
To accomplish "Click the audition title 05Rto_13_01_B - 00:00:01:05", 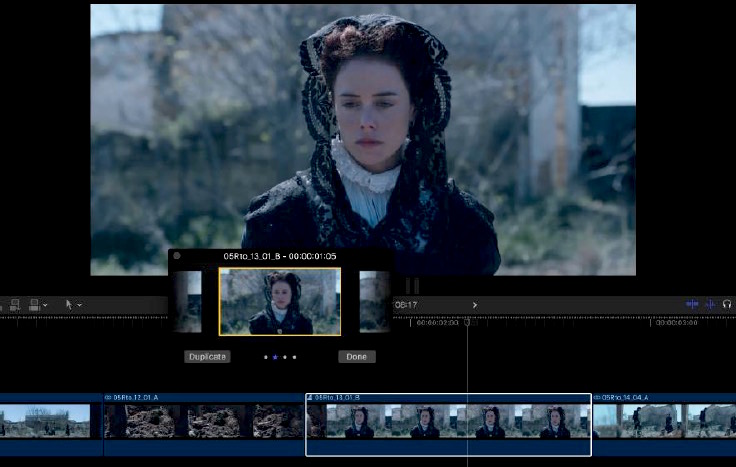I will 280,256.
